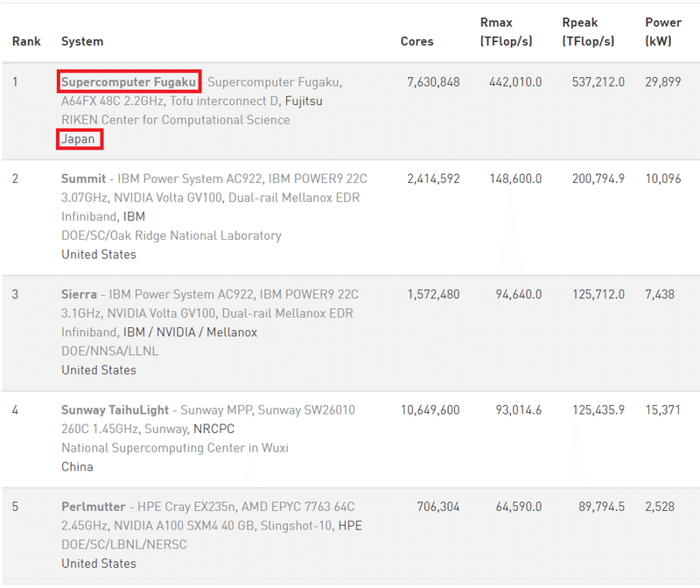The width and height of the screenshot is (700, 588).
Task: Click the Rmax (TFlop/s) column header
Action: [x=507, y=31]
